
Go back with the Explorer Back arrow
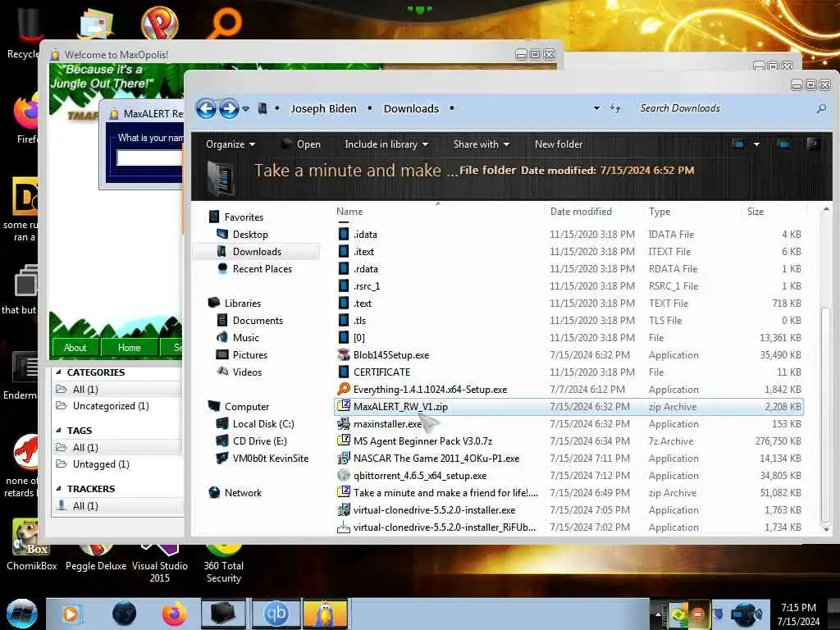pyautogui.click(x=206, y=109)
